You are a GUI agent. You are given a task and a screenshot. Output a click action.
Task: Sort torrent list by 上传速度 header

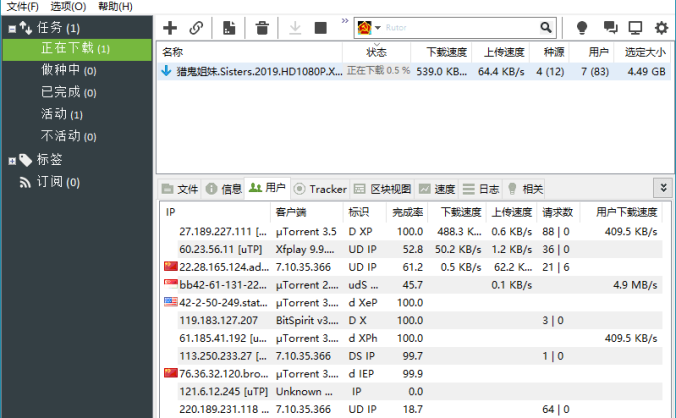(x=501, y=52)
